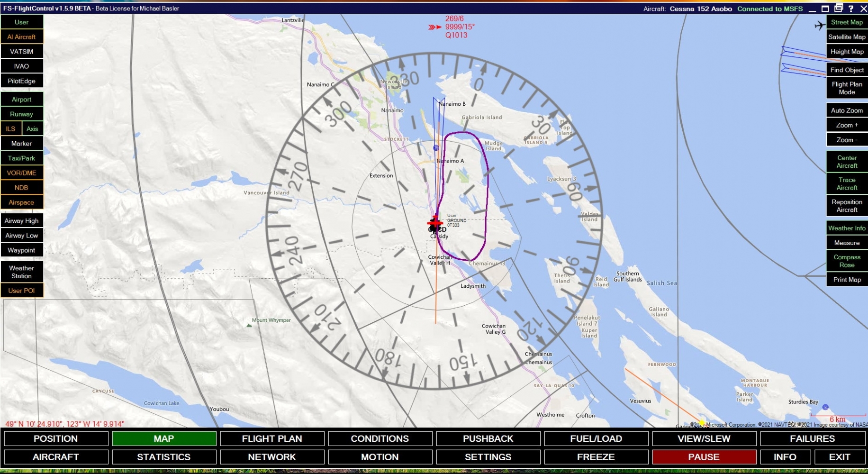Open the CONDITIONS tab
Image resolution: width=868 pixels, height=474 pixels.
(x=380, y=439)
